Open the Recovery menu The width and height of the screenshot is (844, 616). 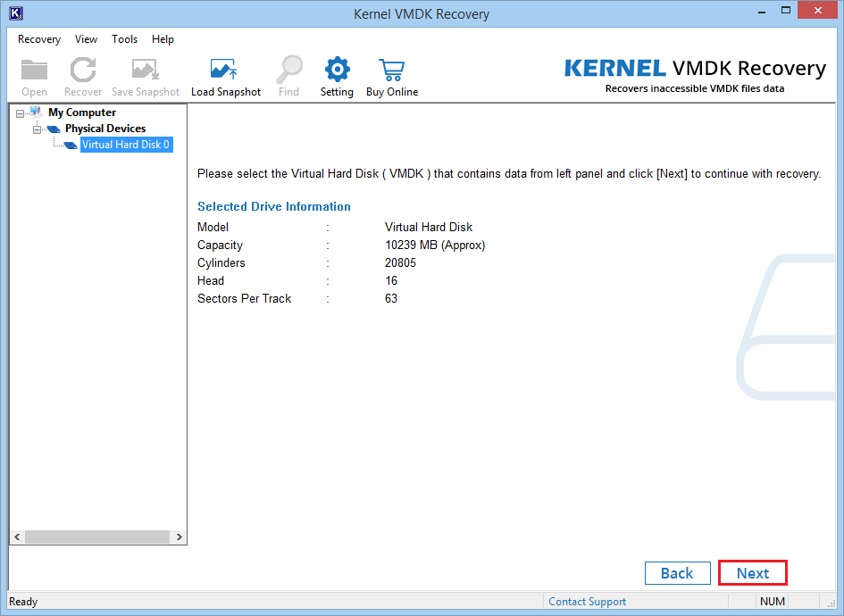coord(38,39)
